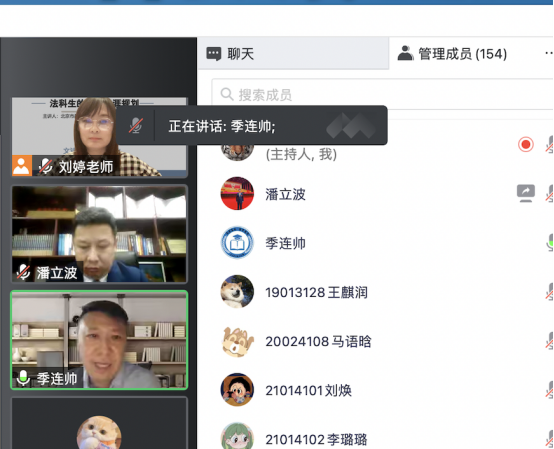The height and width of the screenshot is (449, 554).
Task: Toggle 刘婷老师's muted microphone icon
Action: (x=46, y=166)
